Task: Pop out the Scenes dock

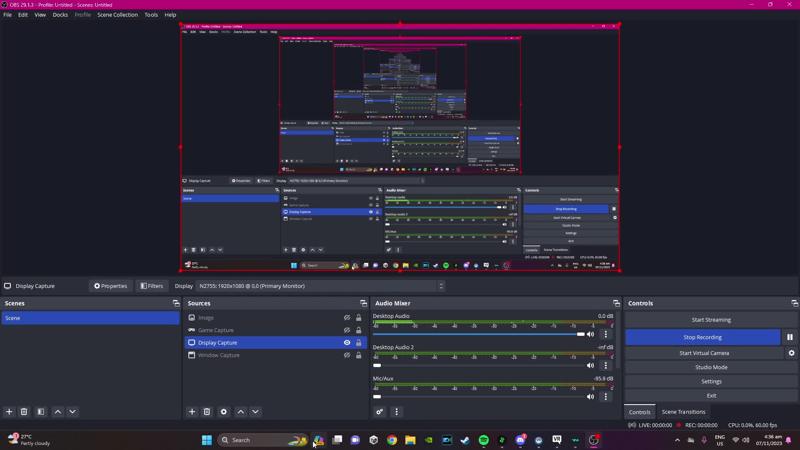Action: 176,303
